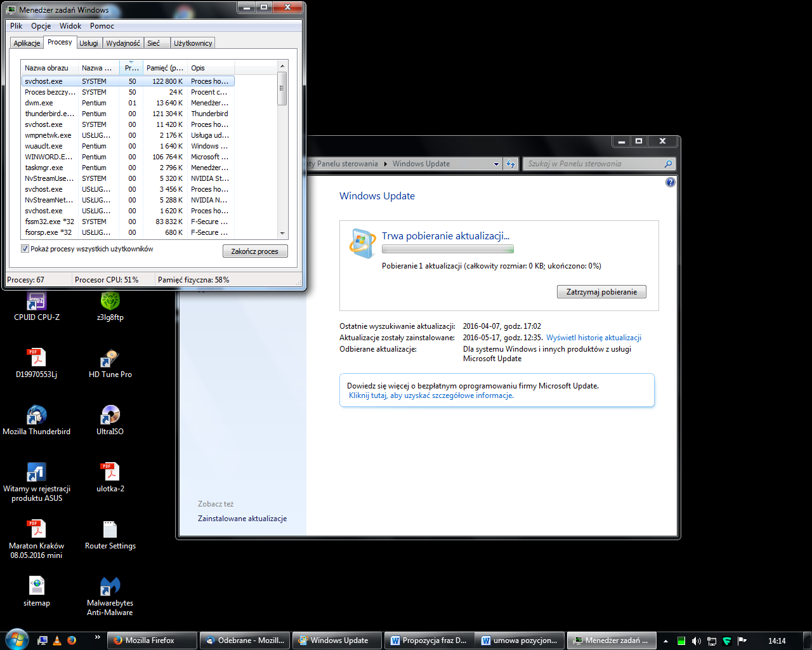Open the D19970553Lj PDF desktop file
The width and height of the screenshot is (812, 650).
[36, 362]
